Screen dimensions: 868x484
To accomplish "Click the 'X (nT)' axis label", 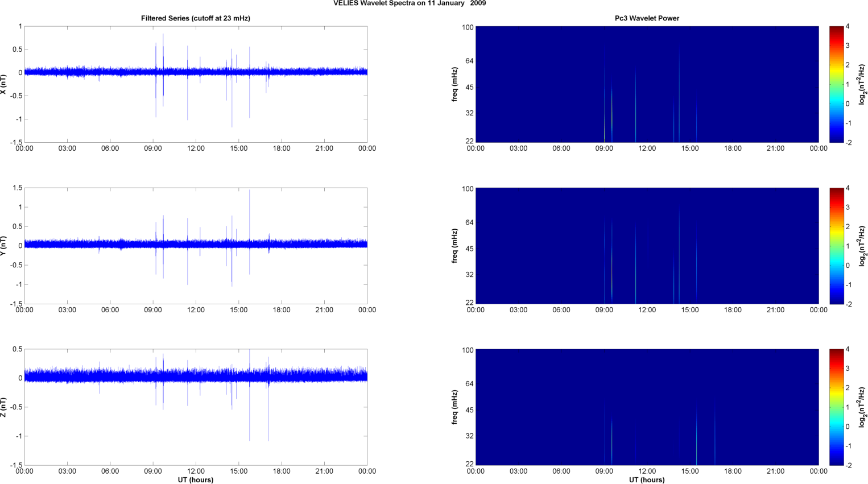I will pyautogui.click(x=3, y=84).
